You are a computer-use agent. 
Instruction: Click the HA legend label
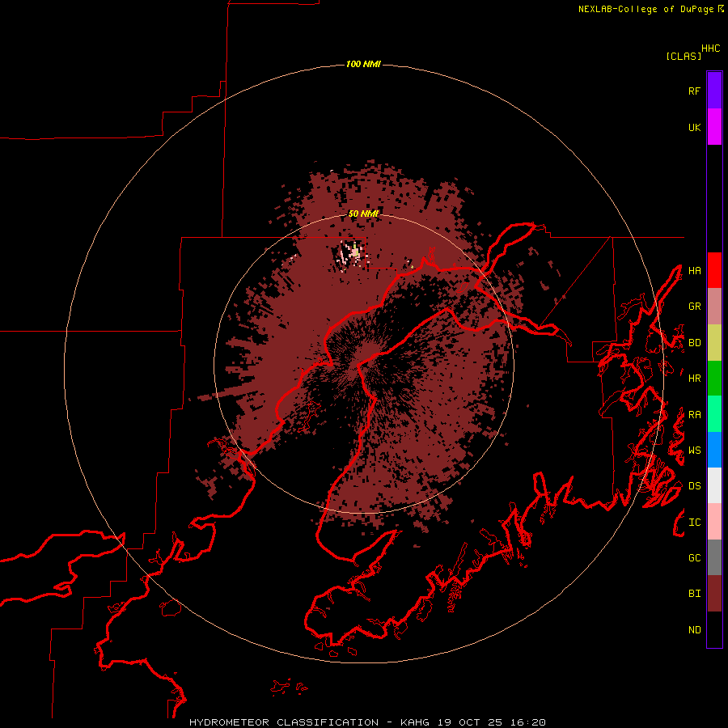coord(694,271)
